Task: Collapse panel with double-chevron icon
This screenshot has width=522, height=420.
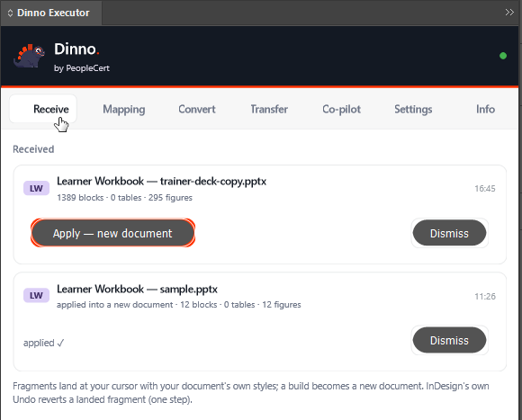Action: click(x=509, y=13)
